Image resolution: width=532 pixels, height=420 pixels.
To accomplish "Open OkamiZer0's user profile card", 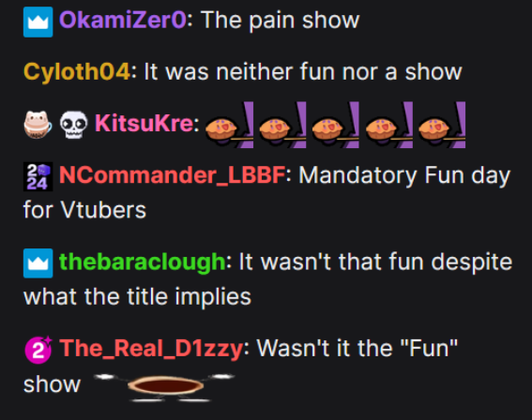I will point(123,20).
